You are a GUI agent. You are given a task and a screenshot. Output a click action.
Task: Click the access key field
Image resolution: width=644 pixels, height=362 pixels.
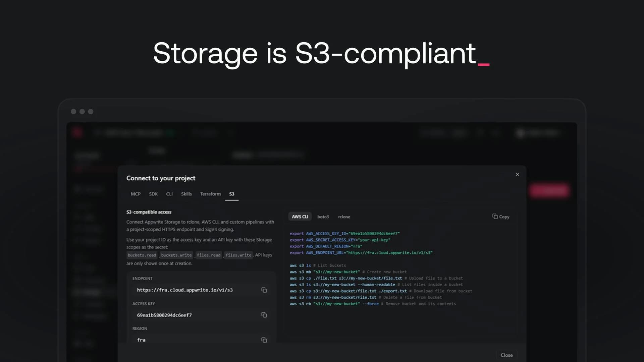coord(201,315)
